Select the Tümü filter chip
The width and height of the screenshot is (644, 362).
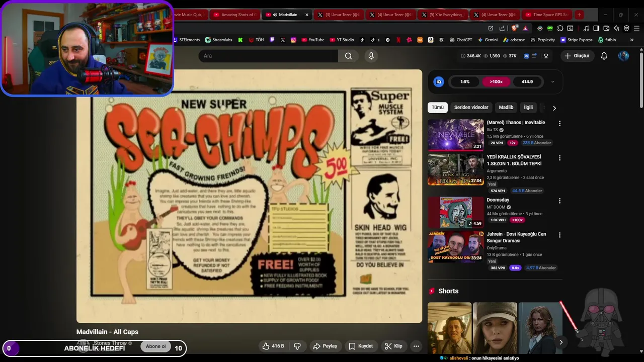coord(438,107)
